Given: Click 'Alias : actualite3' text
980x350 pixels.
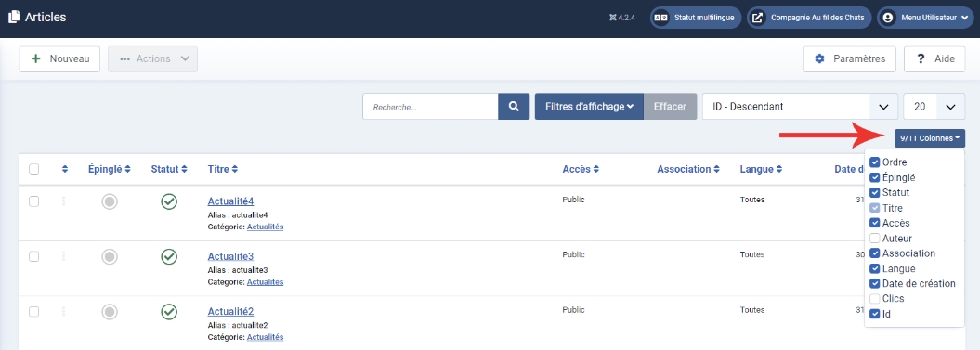Looking at the screenshot, I should [238, 270].
